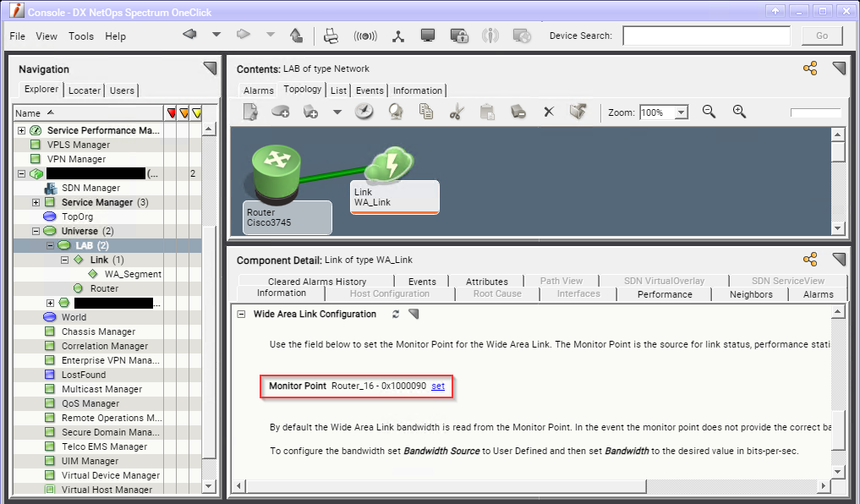Click the Name column header to sort

[88, 113]
